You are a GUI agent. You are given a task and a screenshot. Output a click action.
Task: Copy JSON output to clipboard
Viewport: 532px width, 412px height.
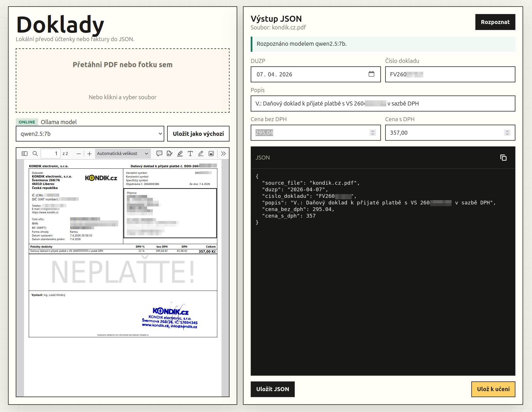point(503,158)
